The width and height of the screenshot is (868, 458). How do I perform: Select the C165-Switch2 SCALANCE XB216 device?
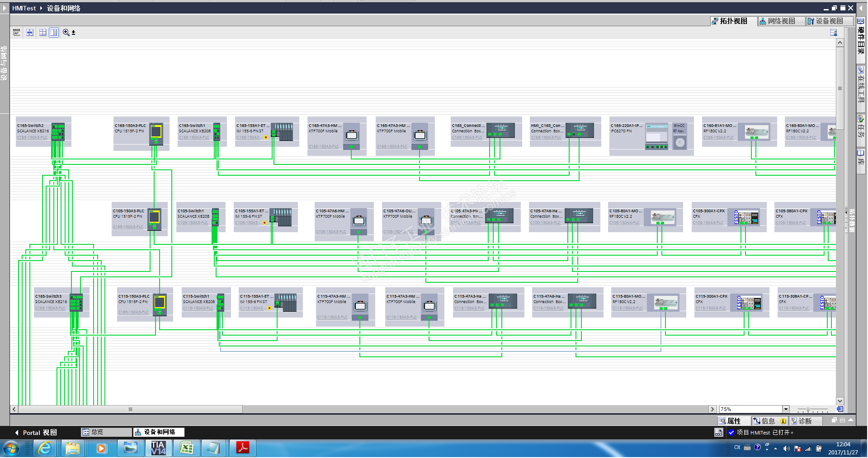click(43, 131)
